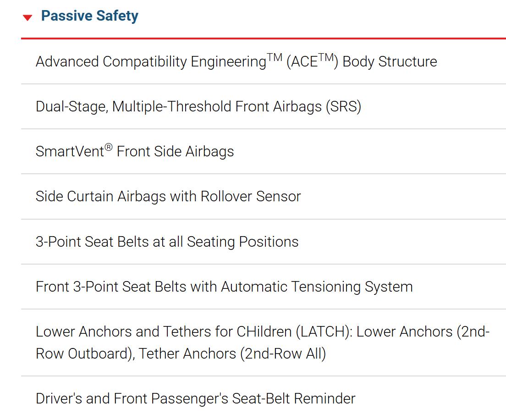Viewport: 506px width, 420px height.
Task: Click the Rollover Sensor text
Action: 251,196
